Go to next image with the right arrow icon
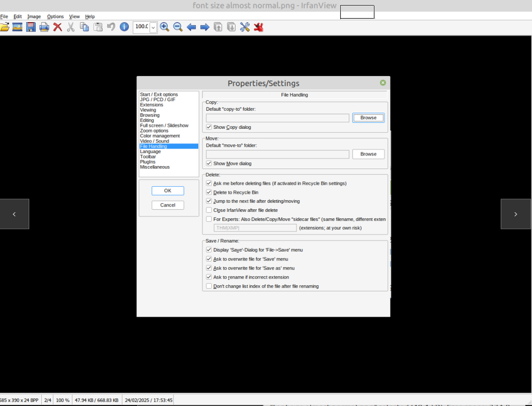532x406 pixels. point(204,27)
